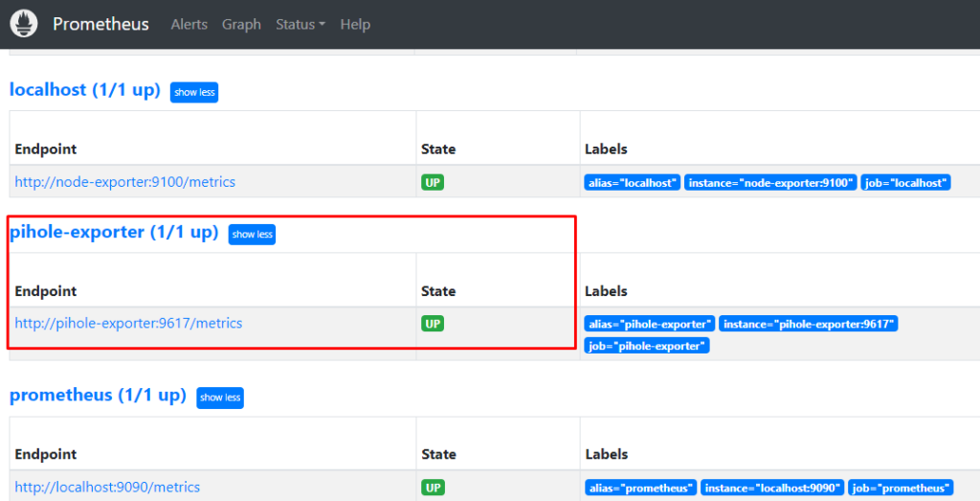Click the UP badge for localhost:9090

pos(433,488)
